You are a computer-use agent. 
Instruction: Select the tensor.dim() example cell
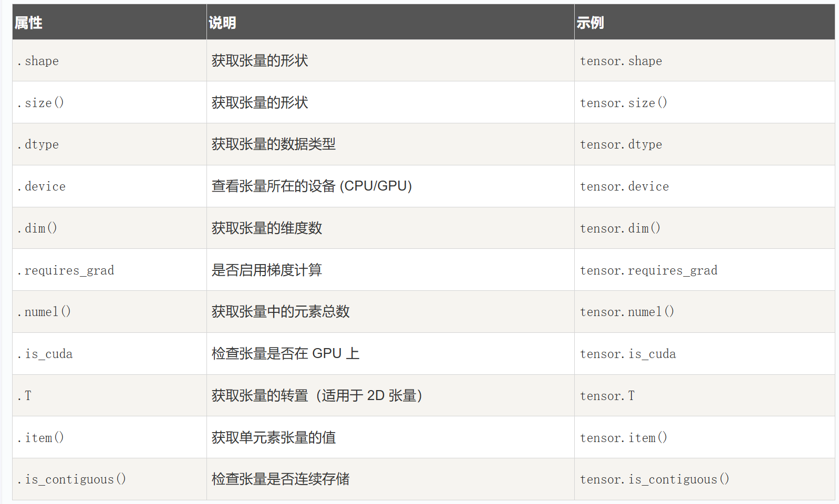[x=620, y=228]
